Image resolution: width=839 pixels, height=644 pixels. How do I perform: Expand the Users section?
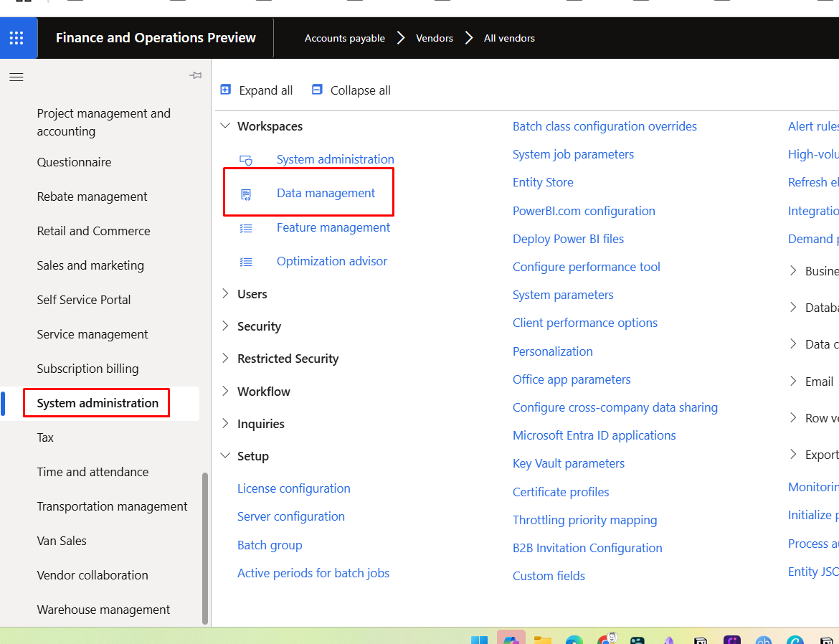coord(225,293)
